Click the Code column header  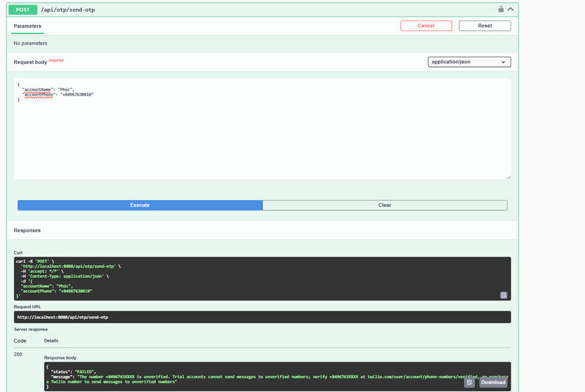click(20, 341)
